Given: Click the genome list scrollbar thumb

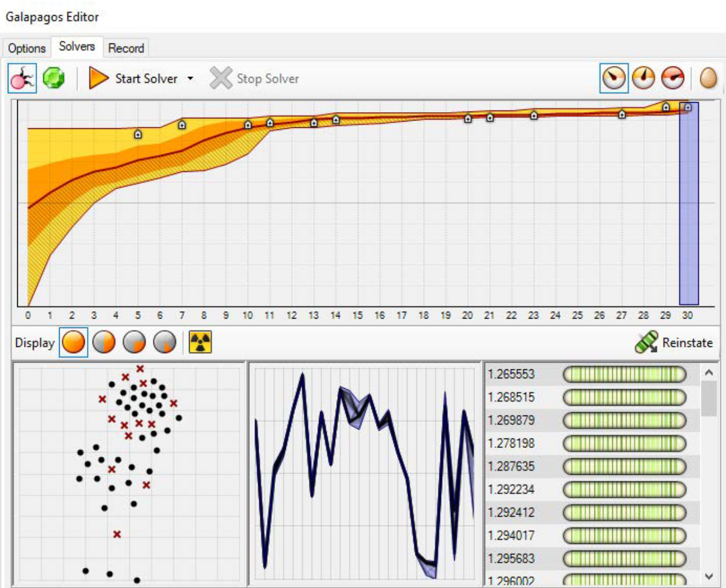Looking at the screenshot, I should coord(709,398).
